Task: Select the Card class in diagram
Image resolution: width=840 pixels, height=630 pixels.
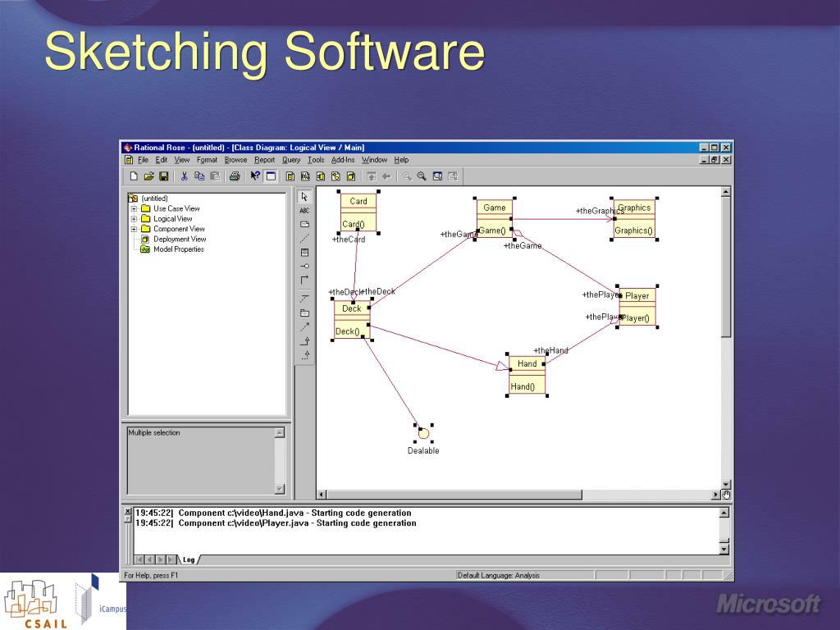Action: 358,212
